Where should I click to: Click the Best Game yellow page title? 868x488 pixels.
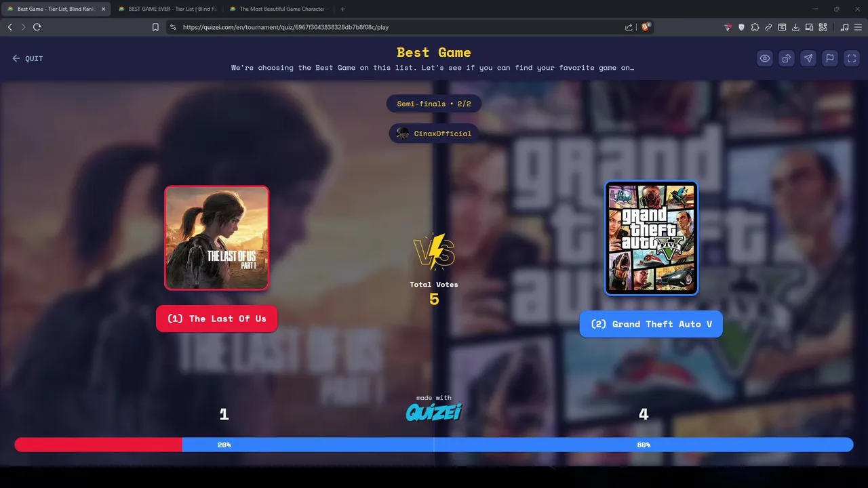tap(434, 52)
